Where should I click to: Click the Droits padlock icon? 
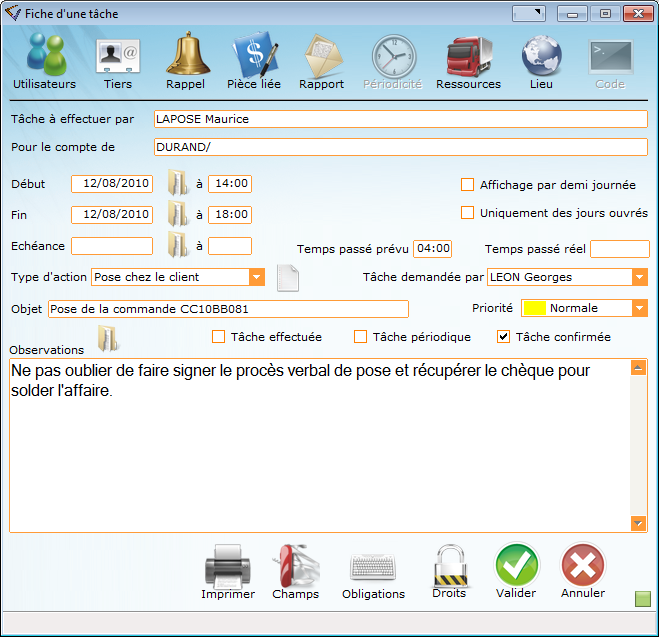tap(450, 566)
